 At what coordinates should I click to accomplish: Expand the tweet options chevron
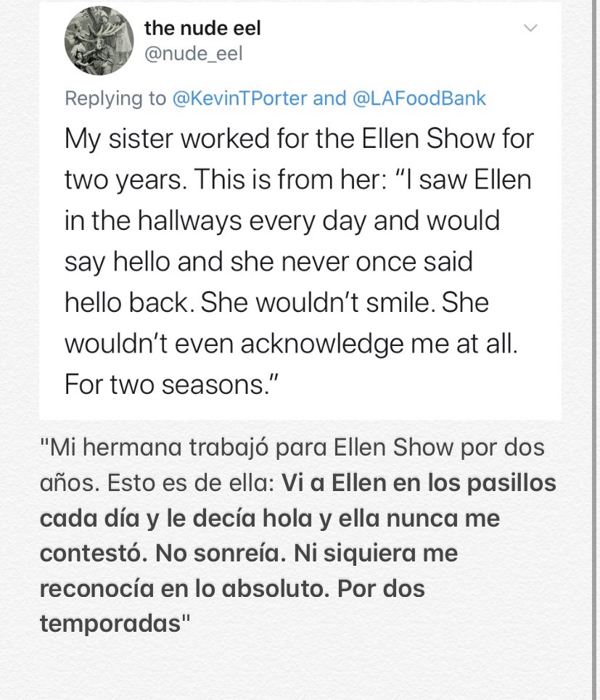(x=531, y=28)
